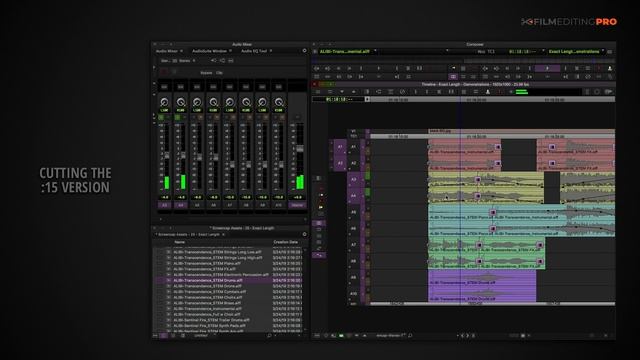Click the Bypass button in Audio Mixer
Viewport: 640px width, 360px height.
point(206,73)
